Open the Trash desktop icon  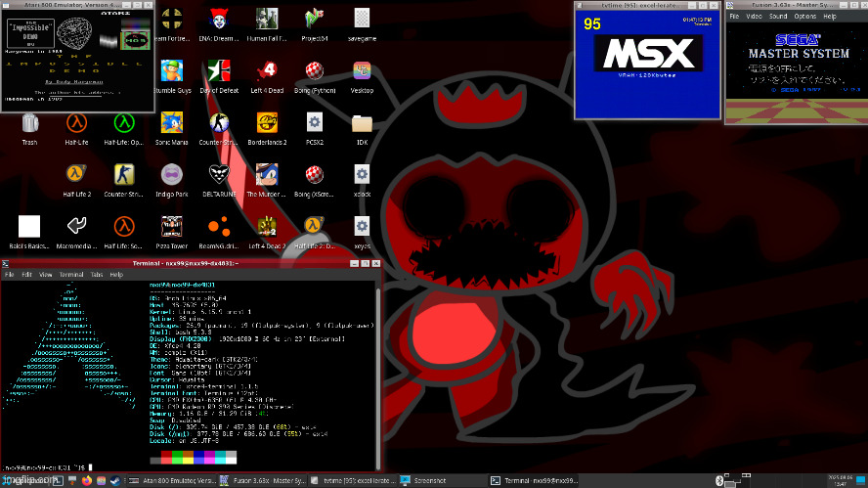(30, 123)
